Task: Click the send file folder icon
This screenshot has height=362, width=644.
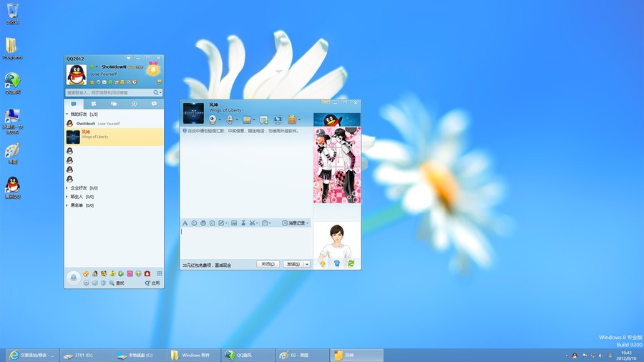Action: click(x=247, y=119)
